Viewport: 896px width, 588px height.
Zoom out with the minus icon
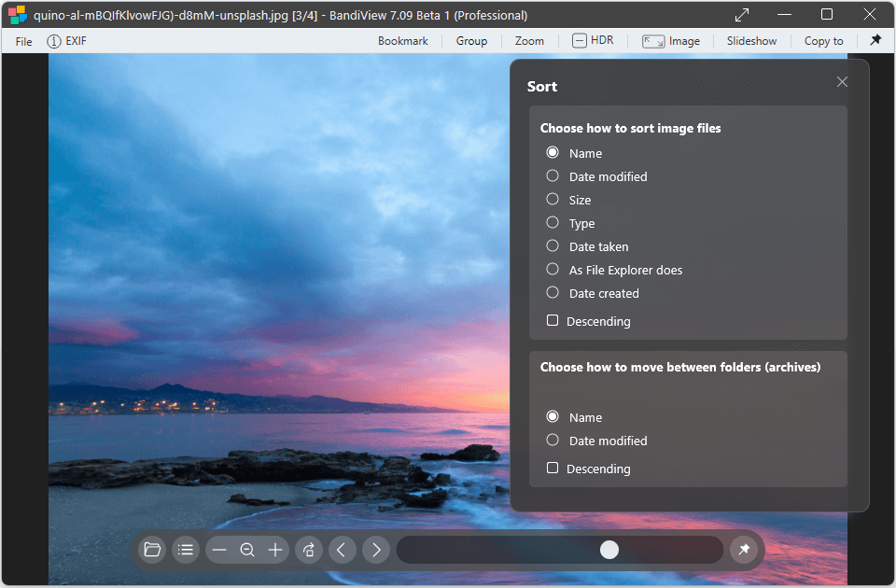[x=219, y=550]
